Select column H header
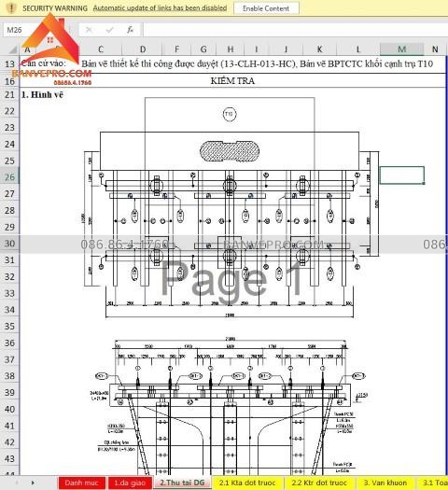The height and width of the screenshot is (490, 448). (231, 49)
